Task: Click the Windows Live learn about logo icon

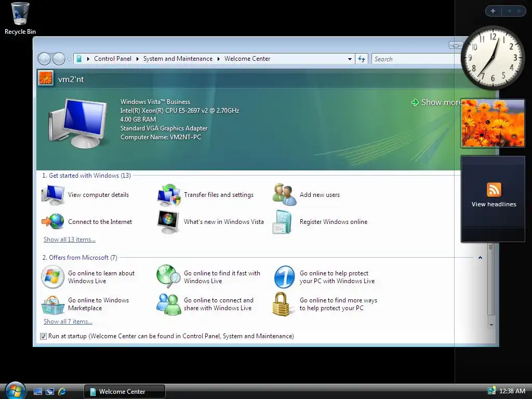Action: click(52, 277)
